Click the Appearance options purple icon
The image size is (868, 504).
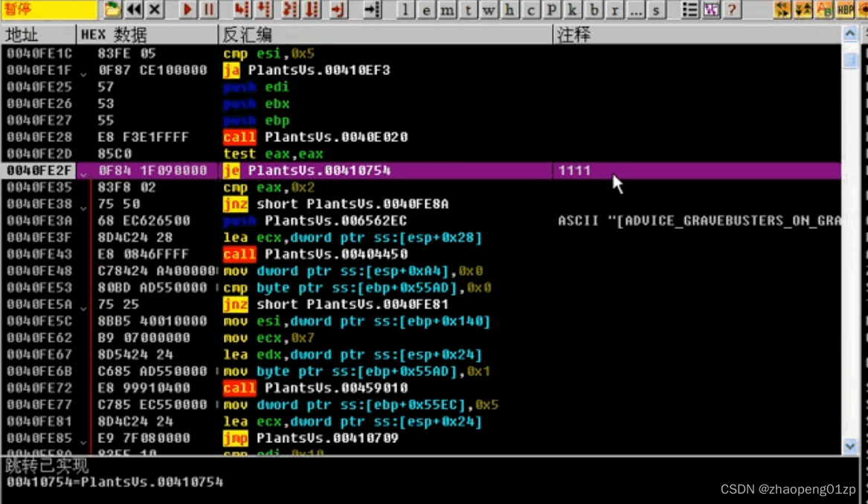click(711, 10)
